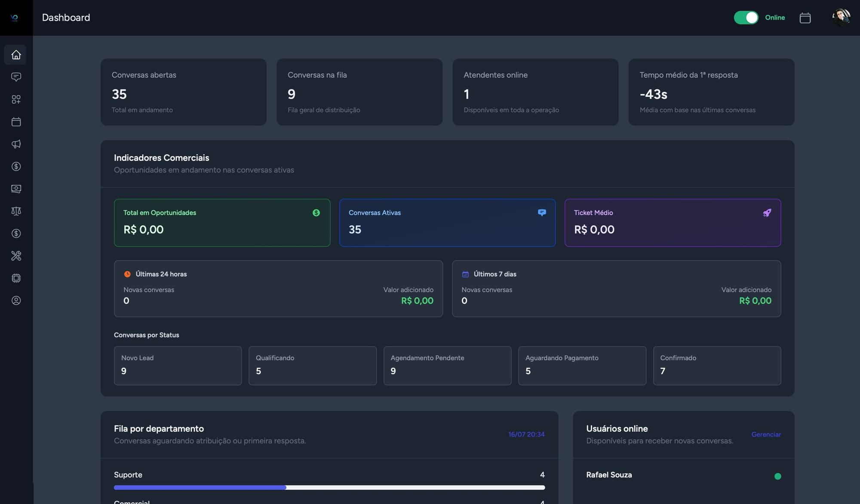Open the chat conversations icon in sidebar

pyautogui.click(x=16, y=77)
